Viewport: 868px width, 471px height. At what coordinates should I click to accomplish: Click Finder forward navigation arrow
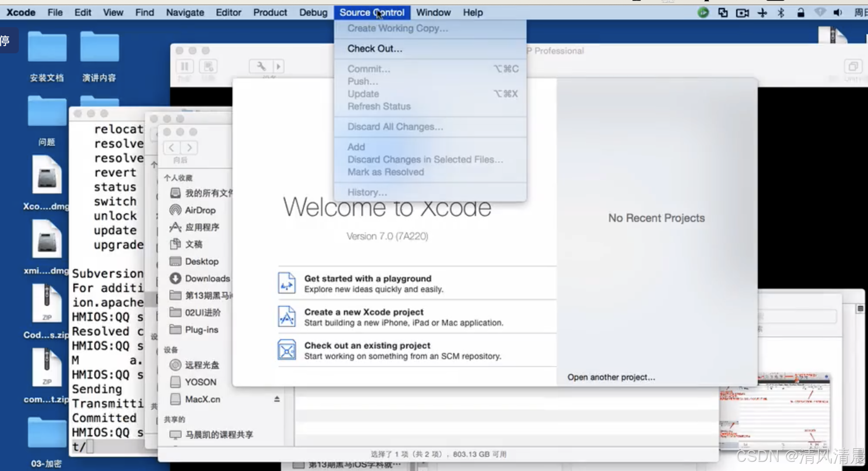[x=189, y=148]
